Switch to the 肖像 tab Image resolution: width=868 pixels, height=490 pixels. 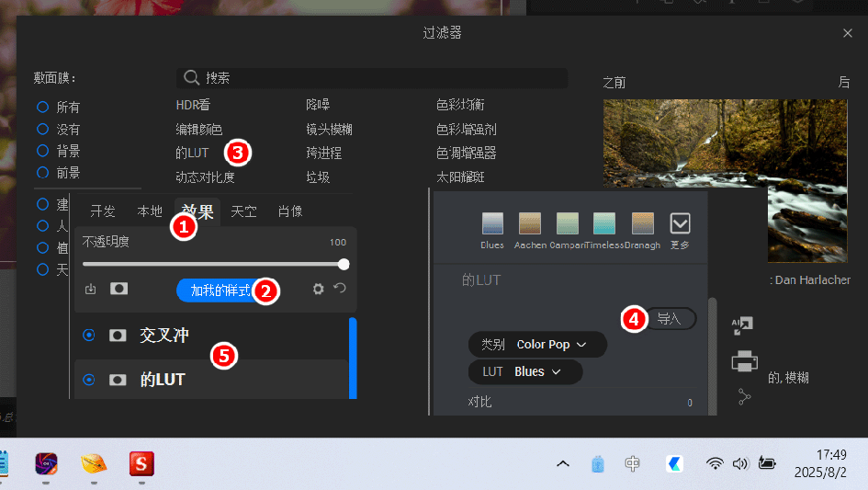290,211
